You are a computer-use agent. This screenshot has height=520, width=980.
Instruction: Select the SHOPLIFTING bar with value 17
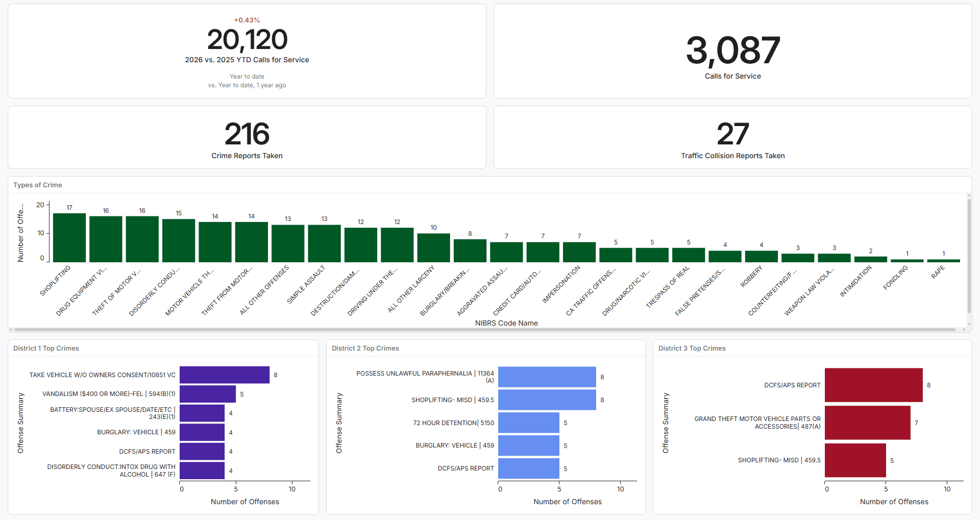pyautogui.click(x=69, y=238)
